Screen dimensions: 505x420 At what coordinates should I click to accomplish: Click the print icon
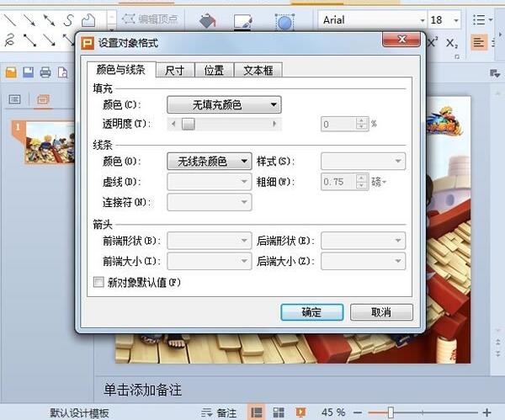[x=45, y=72]
